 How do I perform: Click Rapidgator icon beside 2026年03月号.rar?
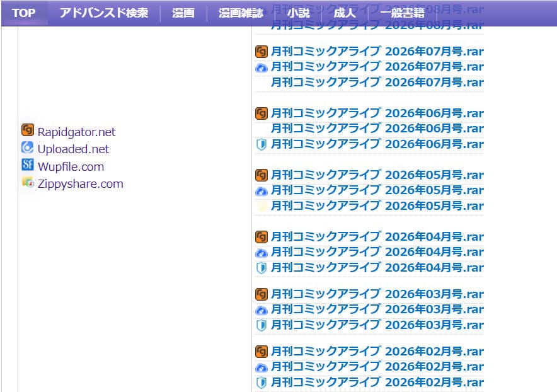tap(261, 294)
